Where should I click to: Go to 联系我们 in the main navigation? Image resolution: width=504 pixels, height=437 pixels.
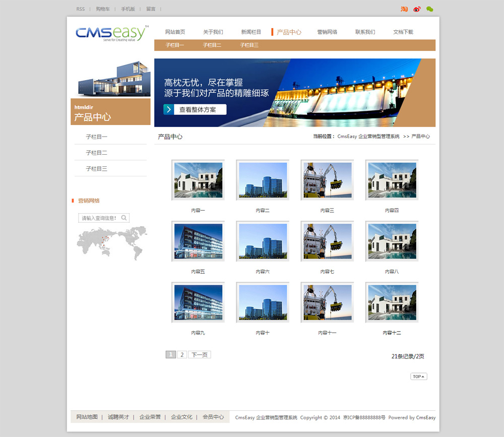coord(365,32)
